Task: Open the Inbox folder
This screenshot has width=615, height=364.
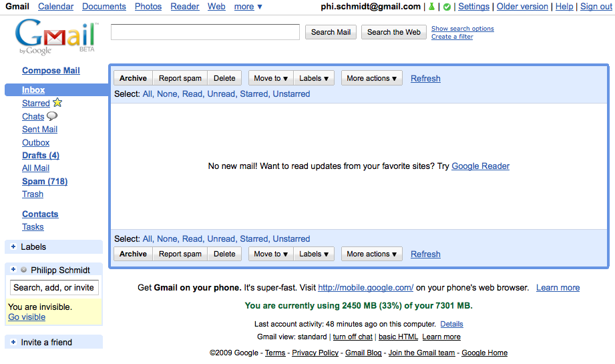Action: click(x=33, y=89)
